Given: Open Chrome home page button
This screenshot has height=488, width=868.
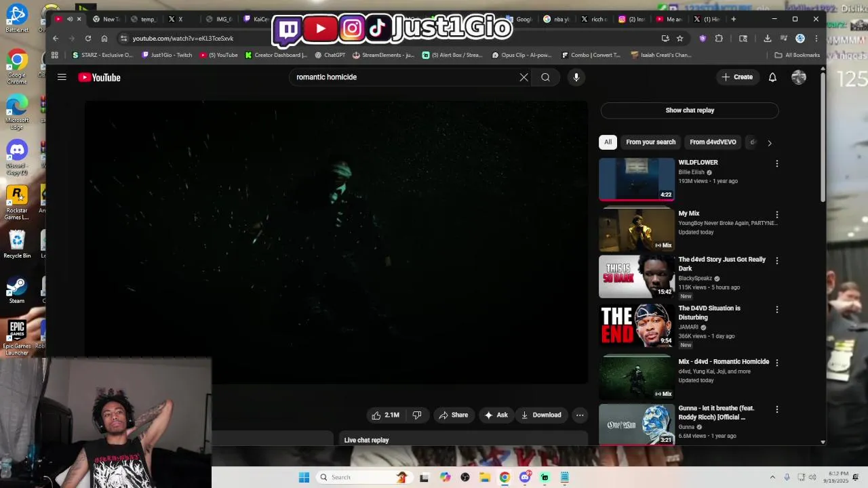Looking at the screenshot, I should coord(104,39).
